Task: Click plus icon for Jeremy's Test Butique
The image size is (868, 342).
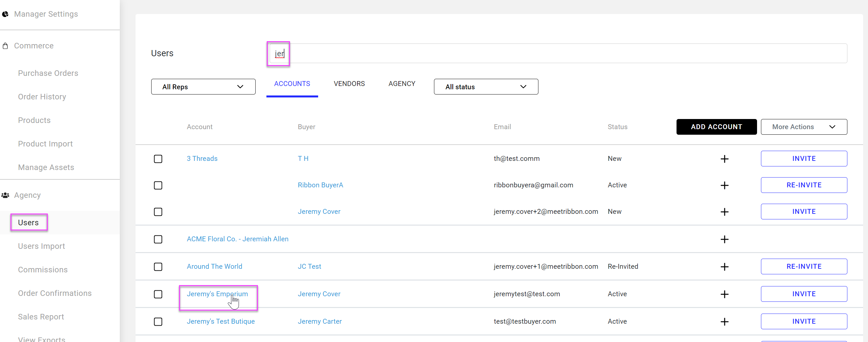Action: pyautogui.click(x=724, y=322)
